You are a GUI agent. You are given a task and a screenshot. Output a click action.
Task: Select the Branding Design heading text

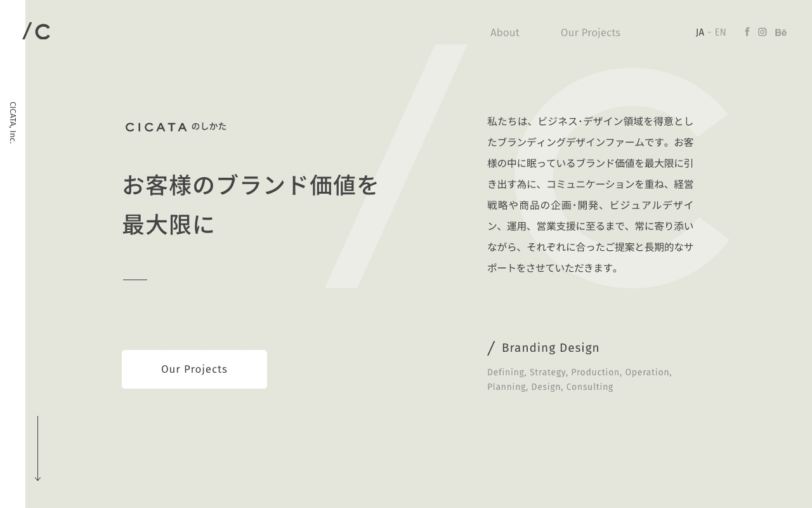[550, 348]
